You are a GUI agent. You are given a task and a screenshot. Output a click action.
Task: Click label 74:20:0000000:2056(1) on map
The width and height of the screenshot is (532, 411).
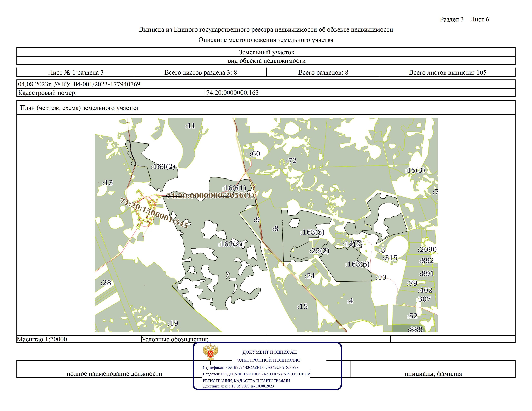pyautogui.click(x=211, y=196)
